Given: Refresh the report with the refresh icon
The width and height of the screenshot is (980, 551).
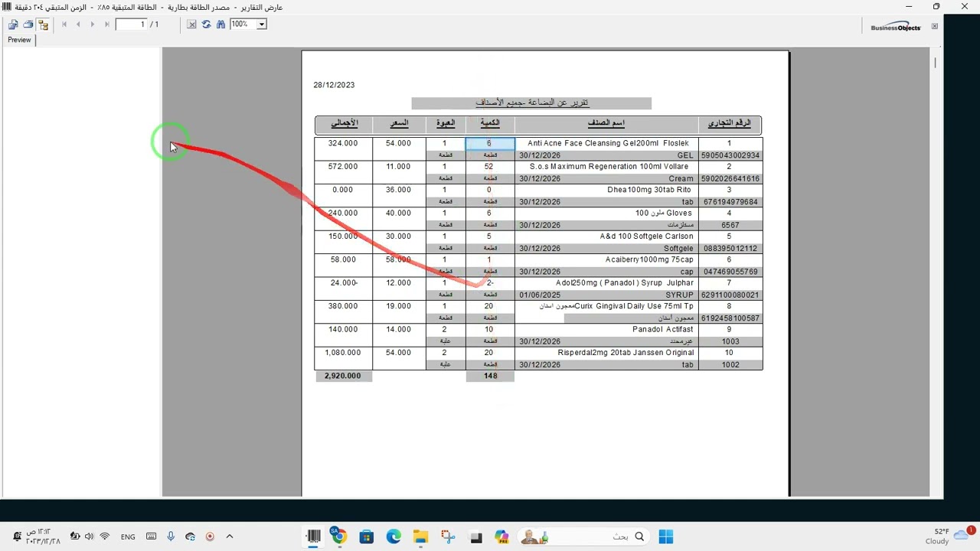Looking at the screenshot, I should click(207, 24).
